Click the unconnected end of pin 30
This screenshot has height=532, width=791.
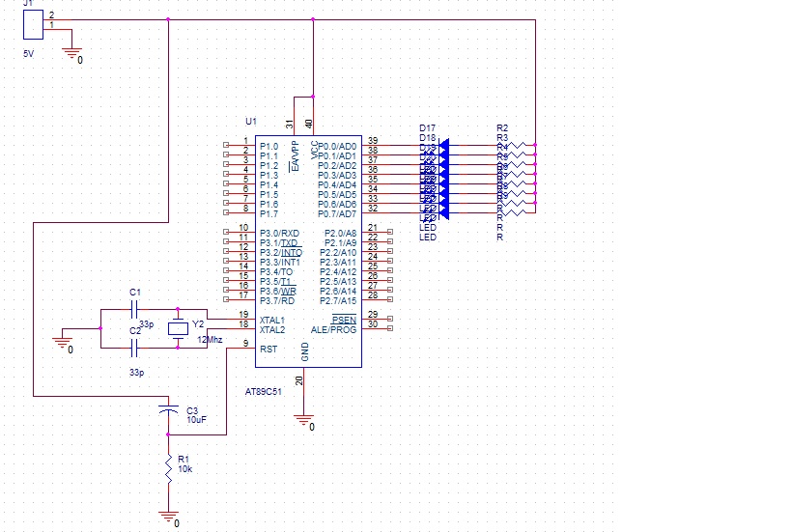coord(390,328)
